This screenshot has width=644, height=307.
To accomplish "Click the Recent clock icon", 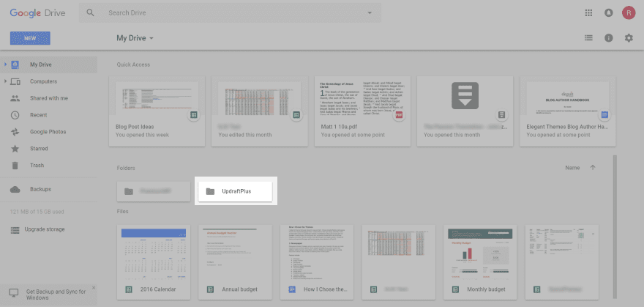I will [x=15, y=115].
